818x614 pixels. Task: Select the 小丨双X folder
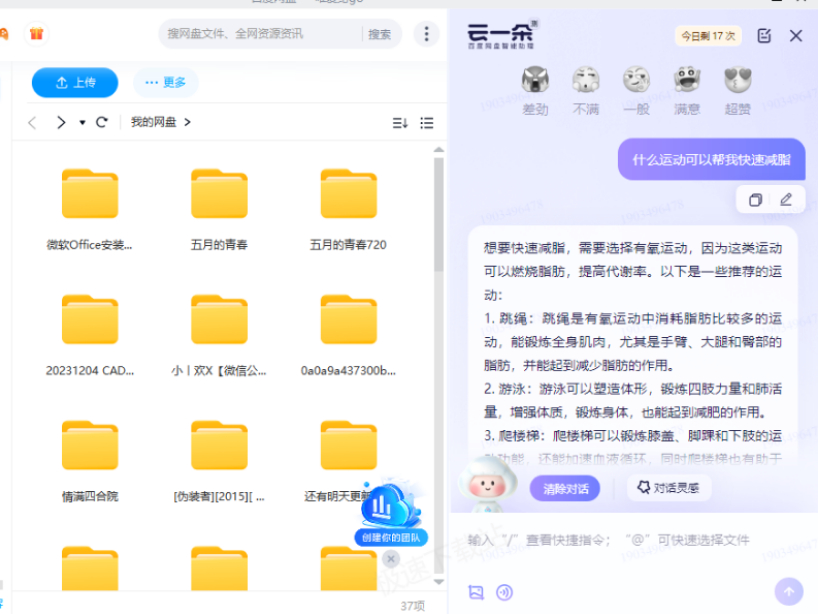tap(219, 336)
